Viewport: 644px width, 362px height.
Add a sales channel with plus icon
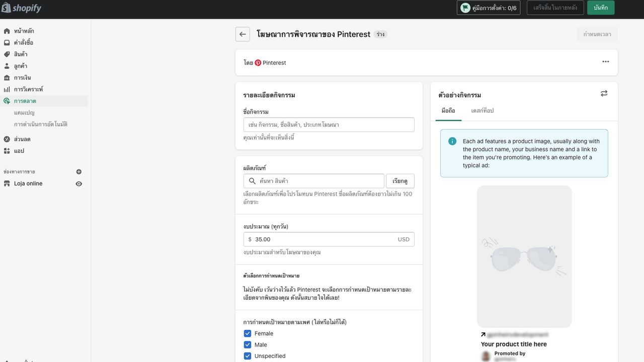79,172
